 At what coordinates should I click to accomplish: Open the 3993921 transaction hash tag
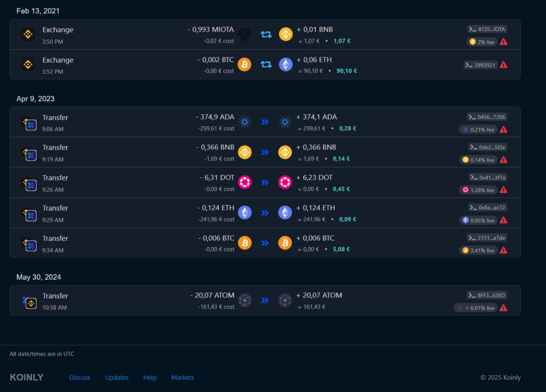click(482, 65)
